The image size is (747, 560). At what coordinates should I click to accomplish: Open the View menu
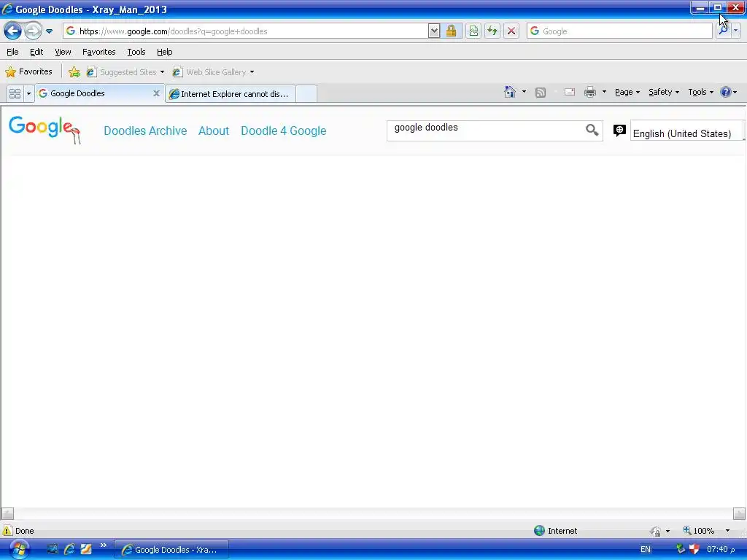63,52
